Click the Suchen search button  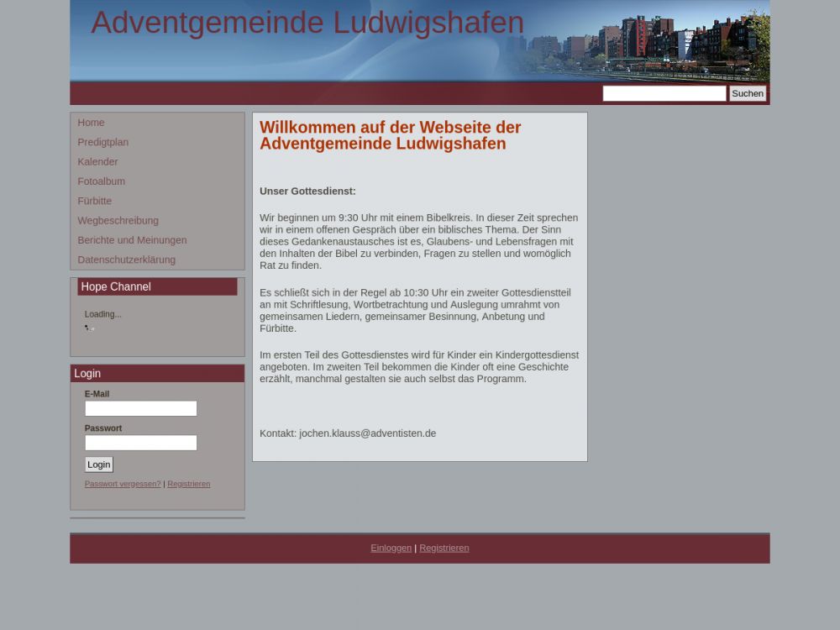(x=747, y=93)
